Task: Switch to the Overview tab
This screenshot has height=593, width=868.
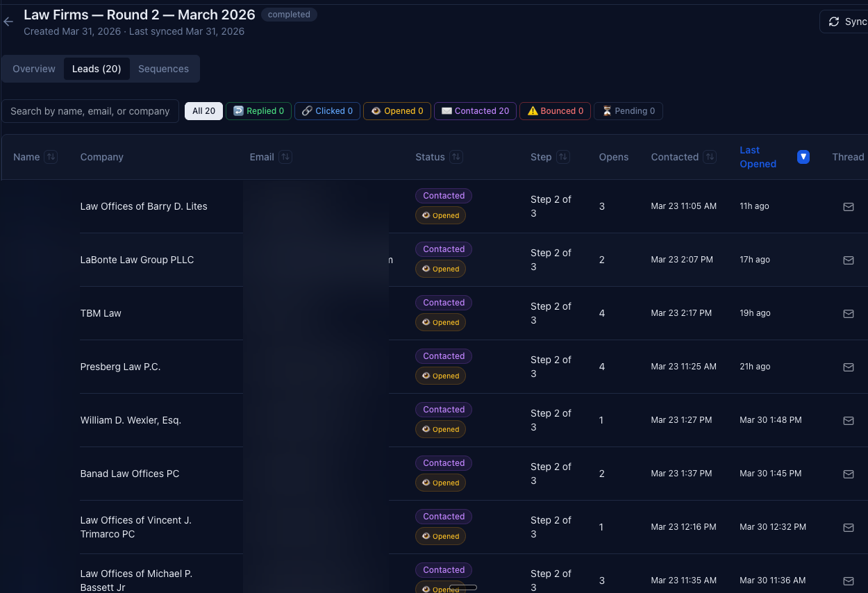Action: click(33, 68)
